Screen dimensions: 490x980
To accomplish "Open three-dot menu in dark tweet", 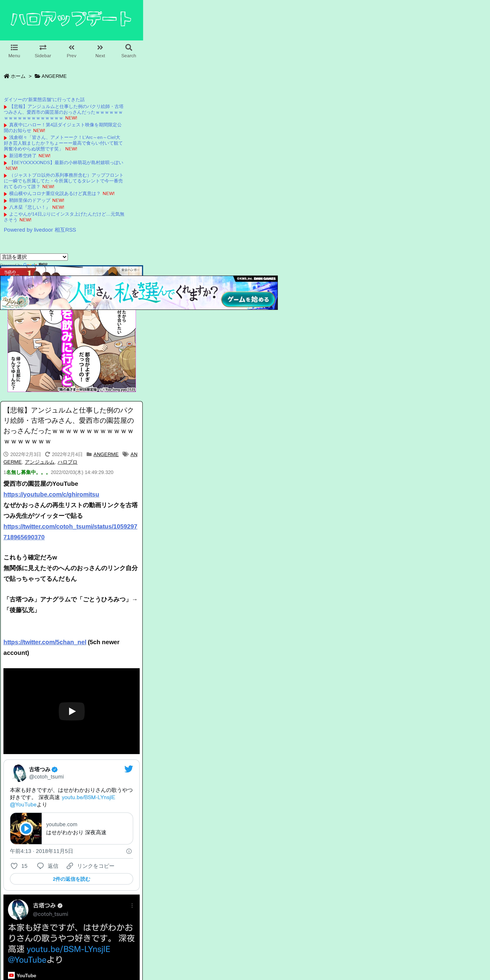I will (x=132, y=905).
